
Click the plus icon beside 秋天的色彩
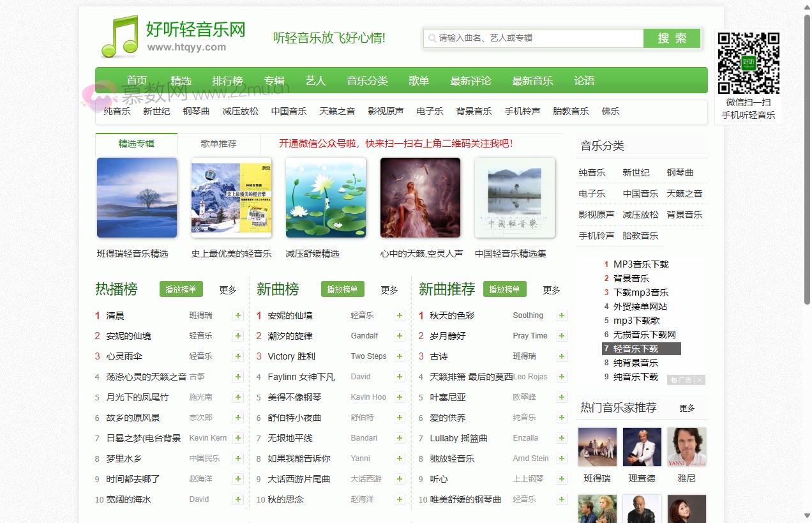click(561, 315)
